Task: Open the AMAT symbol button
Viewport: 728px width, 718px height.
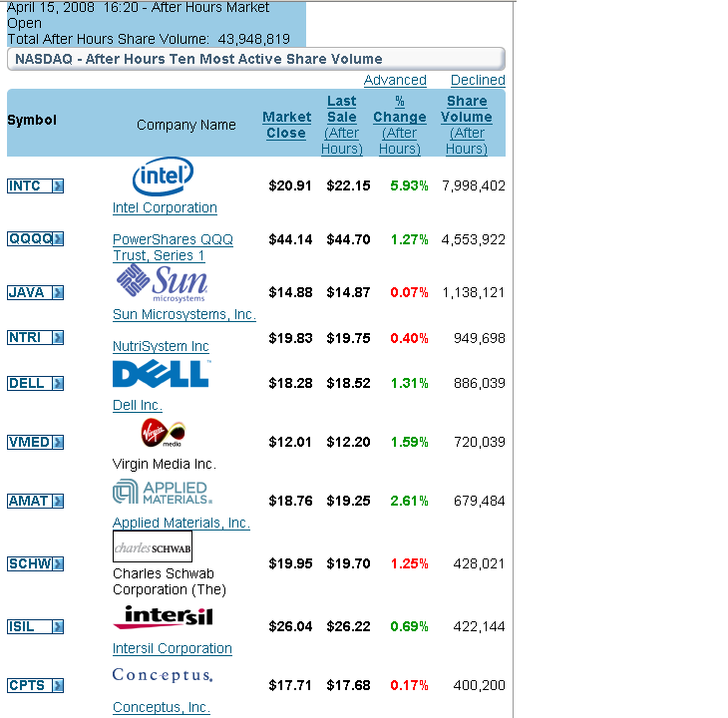Action: tap(35, 502)
